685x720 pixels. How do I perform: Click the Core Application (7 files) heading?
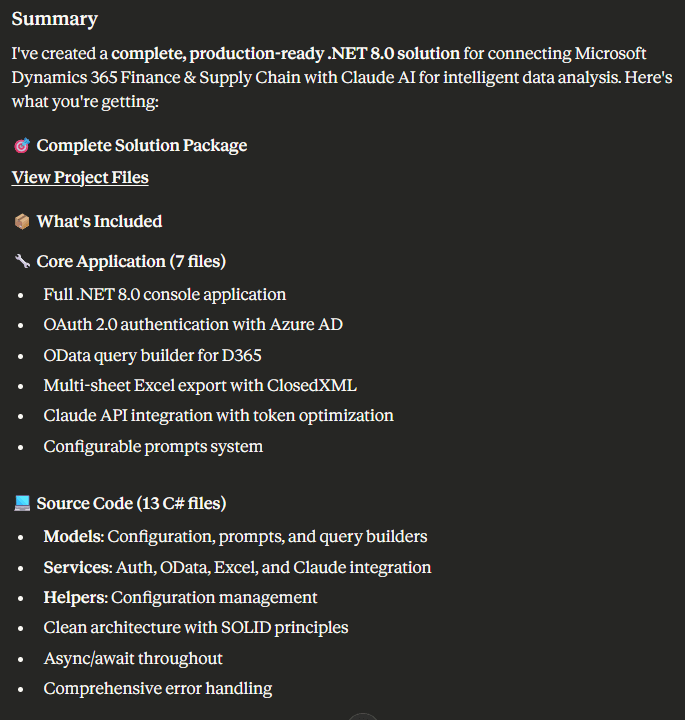click(131, 262)
